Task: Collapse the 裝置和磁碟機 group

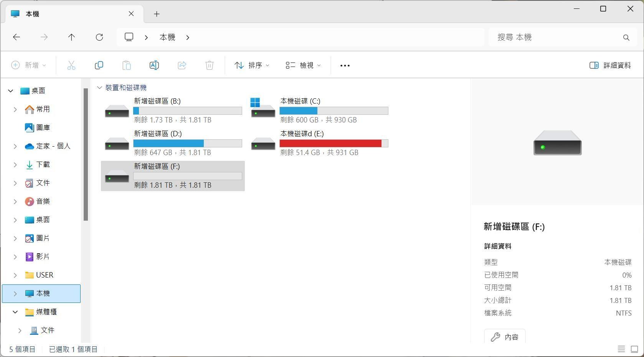Action: (x=100, y=88)
